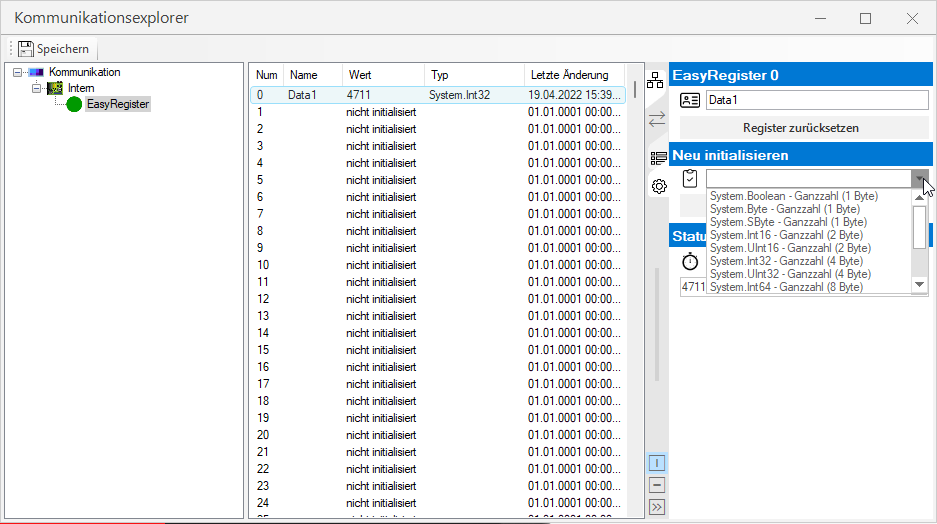Toggle the vertical bar layout button

657,463
